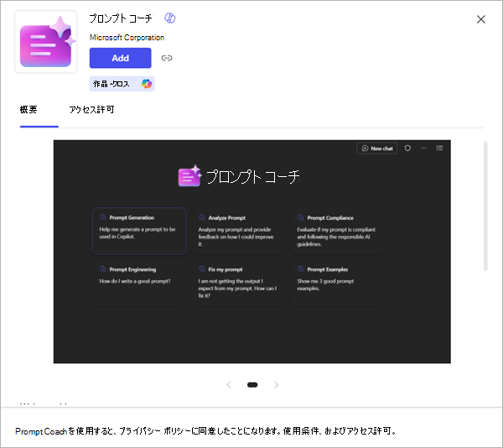
Task: Click the shield icon in preview
Action: 407,148
